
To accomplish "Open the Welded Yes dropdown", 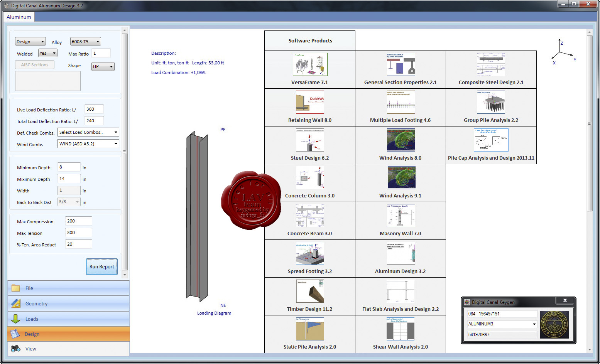I will click(x=48, y=53).
